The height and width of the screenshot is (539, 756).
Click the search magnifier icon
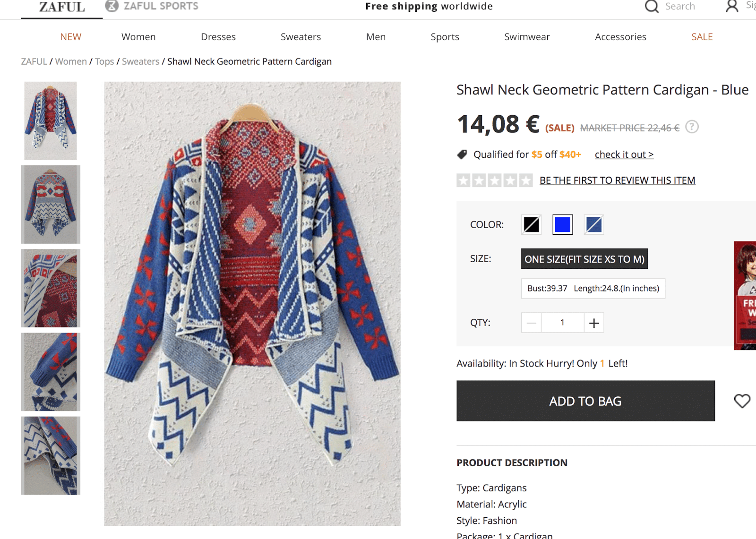pyautogui.click(x=652, y=6)
